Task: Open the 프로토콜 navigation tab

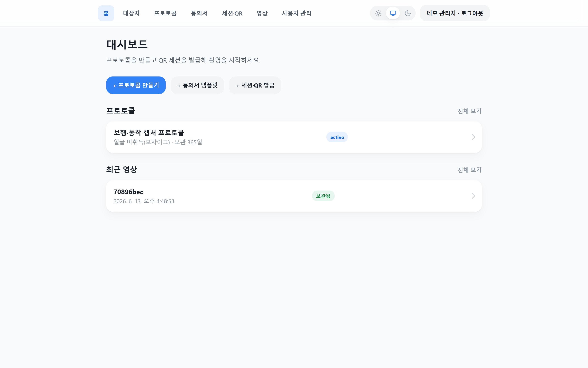Action: [x=165, y=13]
